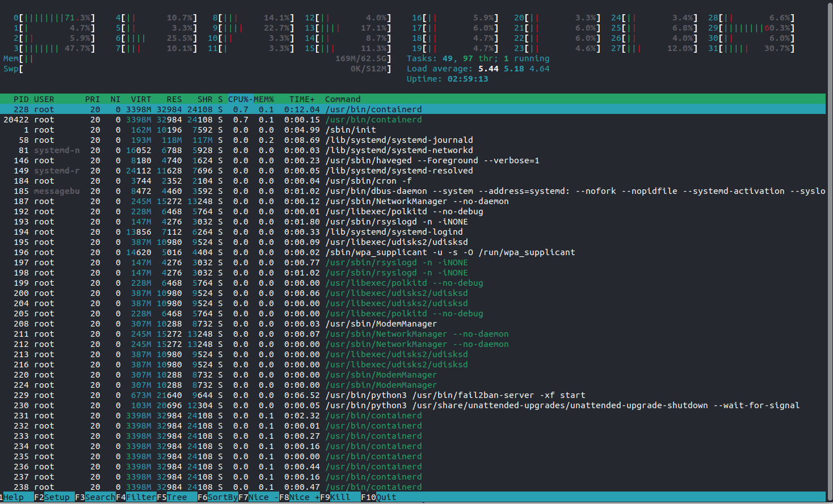Select PID 192 polkitd row

(413, 211)
